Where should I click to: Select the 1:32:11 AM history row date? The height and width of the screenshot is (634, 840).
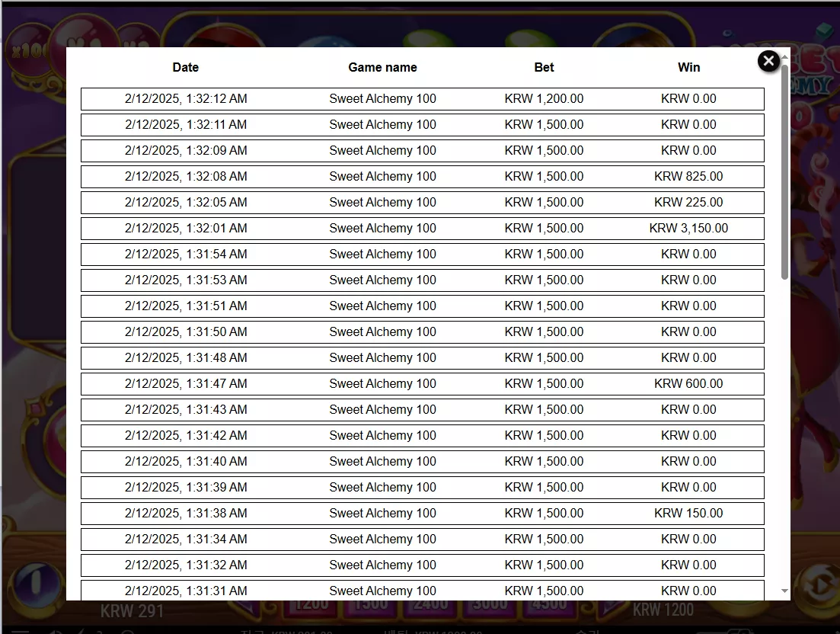coord(186,124)
